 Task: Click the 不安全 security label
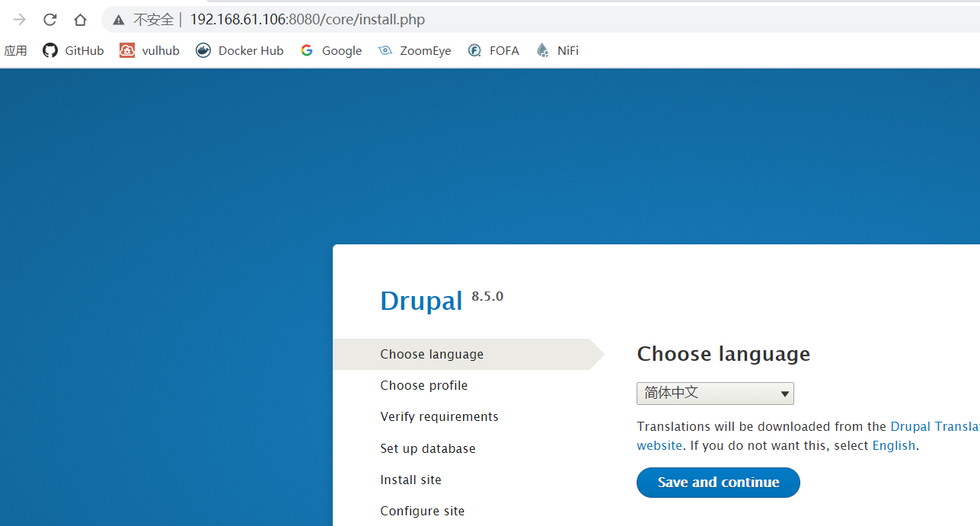pyautogui.click(x=153, y=20)
